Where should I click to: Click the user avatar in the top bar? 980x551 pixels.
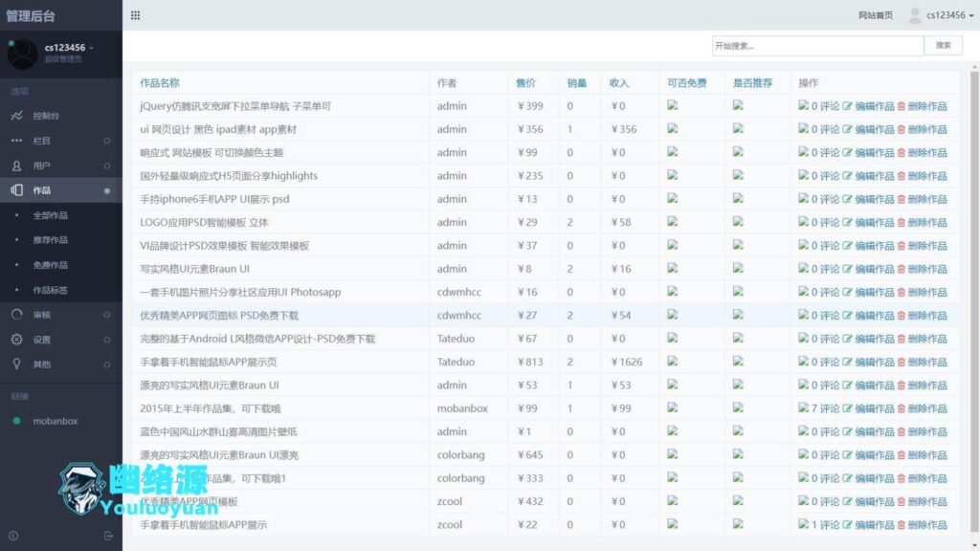pos(914,15)
